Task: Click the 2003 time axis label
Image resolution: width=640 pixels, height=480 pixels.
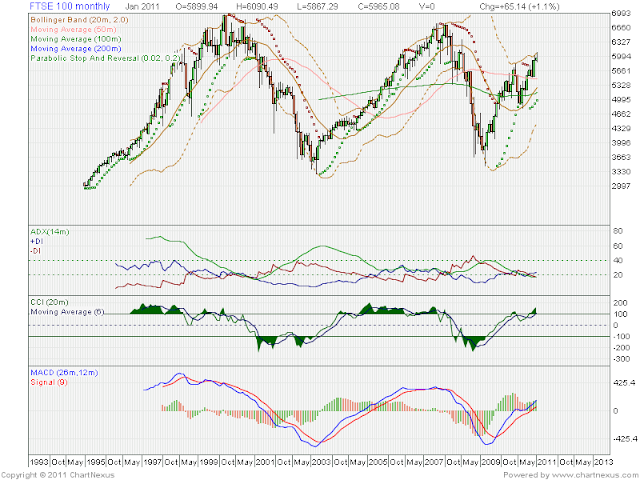Action: tap(321, 462)
